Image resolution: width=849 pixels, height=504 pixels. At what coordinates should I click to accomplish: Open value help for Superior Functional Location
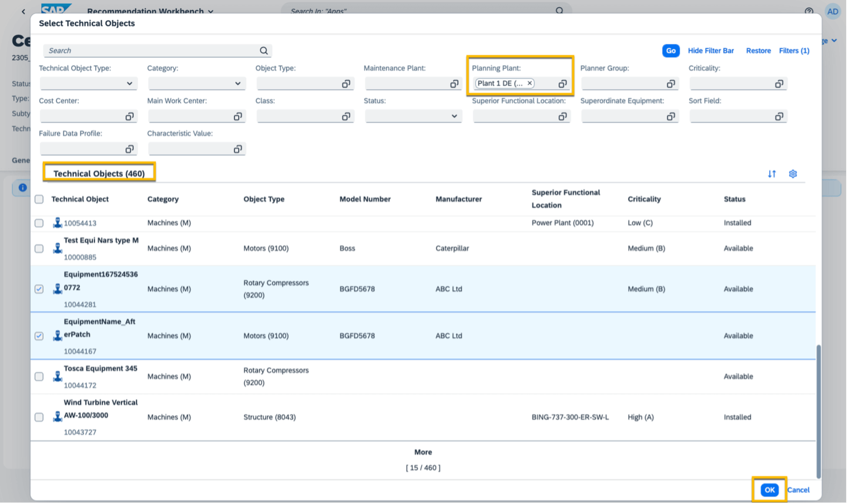pos(562,116)
